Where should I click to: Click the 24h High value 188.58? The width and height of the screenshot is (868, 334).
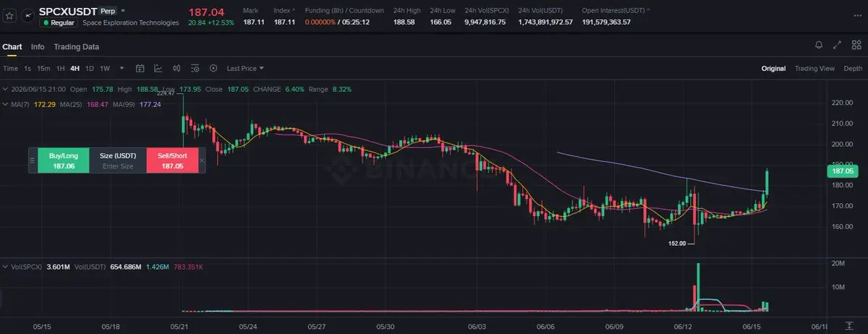click(404, 22)
